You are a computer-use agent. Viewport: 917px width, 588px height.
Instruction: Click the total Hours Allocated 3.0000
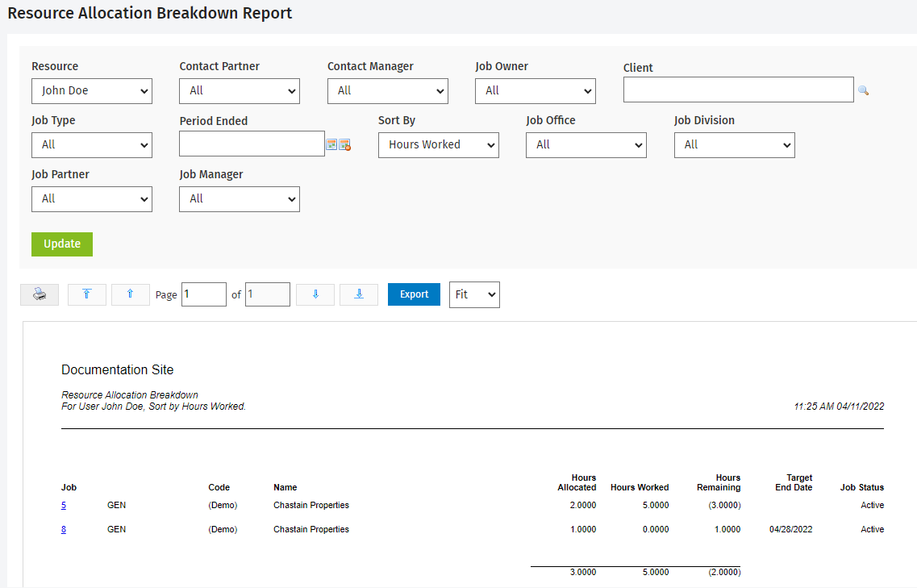[583, 572]
